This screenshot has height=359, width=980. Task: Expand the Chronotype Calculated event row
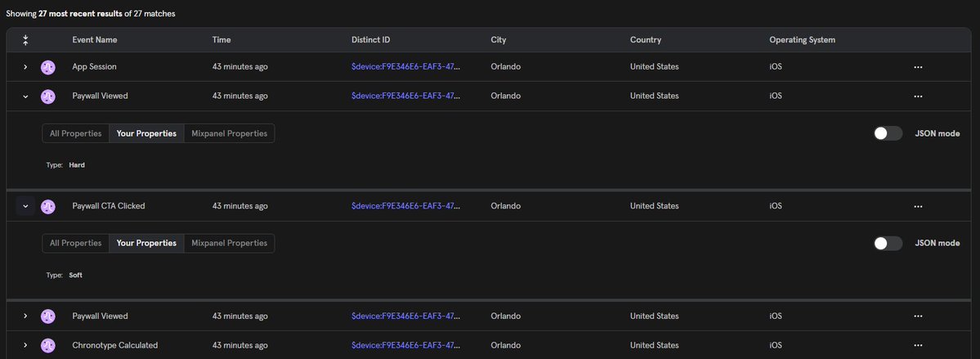click(x=25, y=345)
